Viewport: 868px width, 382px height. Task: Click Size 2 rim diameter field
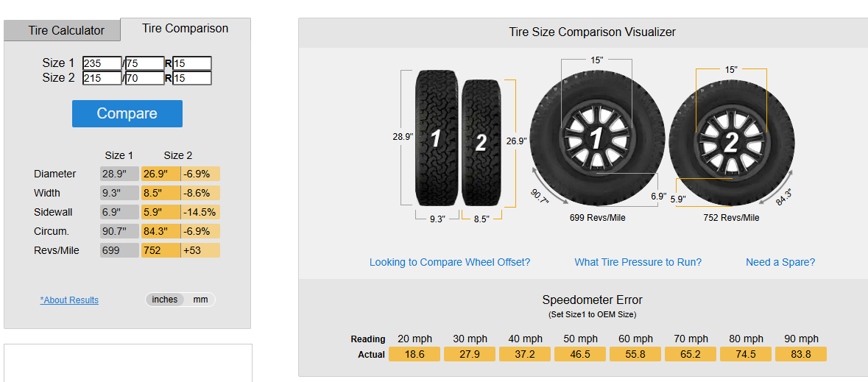coord(192,78)
